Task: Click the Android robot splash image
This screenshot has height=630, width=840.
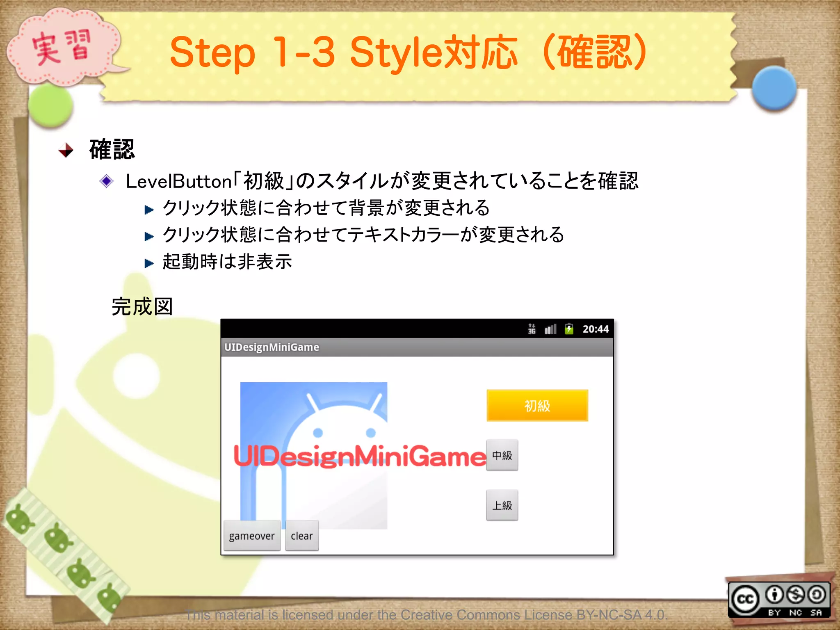Action: tap(314, 455)
